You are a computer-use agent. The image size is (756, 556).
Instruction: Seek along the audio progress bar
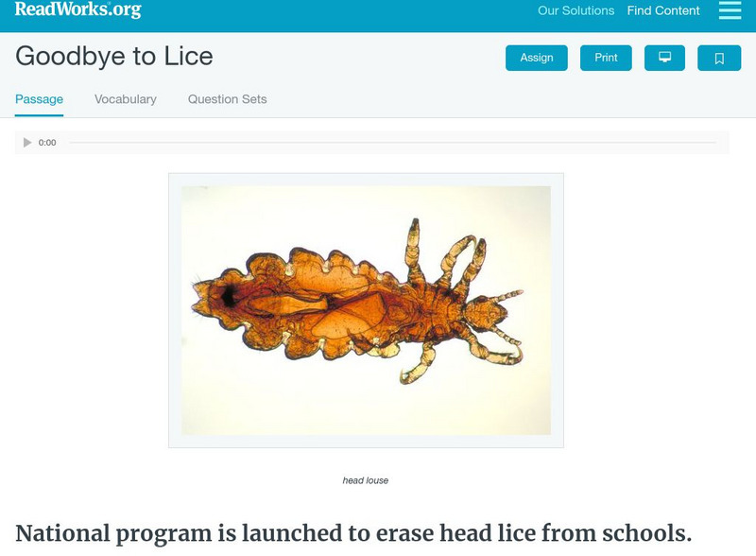click(392, 143)
